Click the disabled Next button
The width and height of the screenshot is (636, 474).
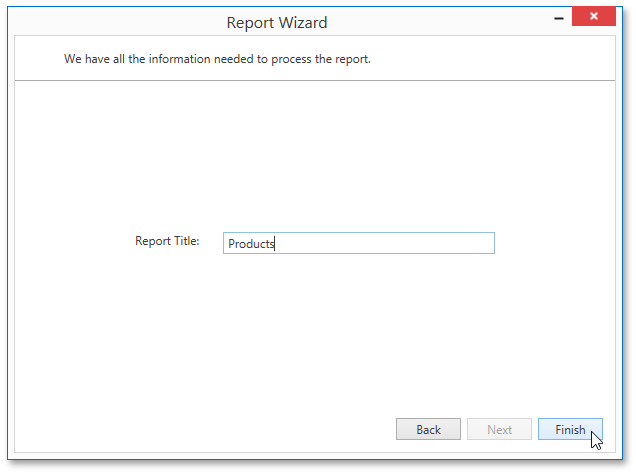[499, 429]
